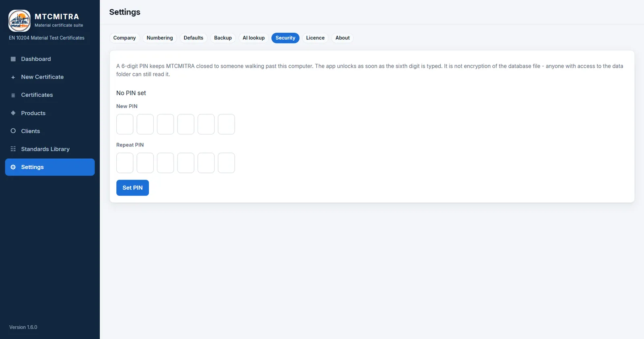Click the 'Settings' page heading
Screen dimensions: 644x339
[125, 12]
